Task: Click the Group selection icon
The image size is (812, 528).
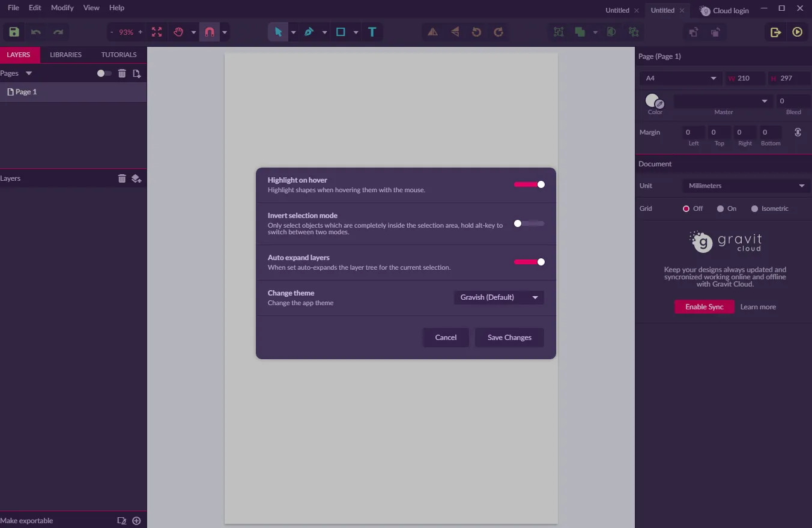Action: [x=559, y=32]
